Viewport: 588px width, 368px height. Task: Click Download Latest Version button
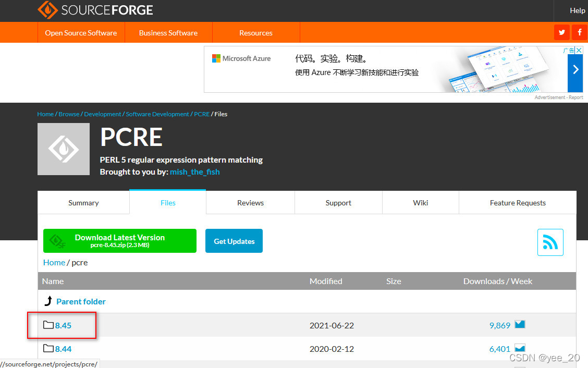tap(119, 241)
